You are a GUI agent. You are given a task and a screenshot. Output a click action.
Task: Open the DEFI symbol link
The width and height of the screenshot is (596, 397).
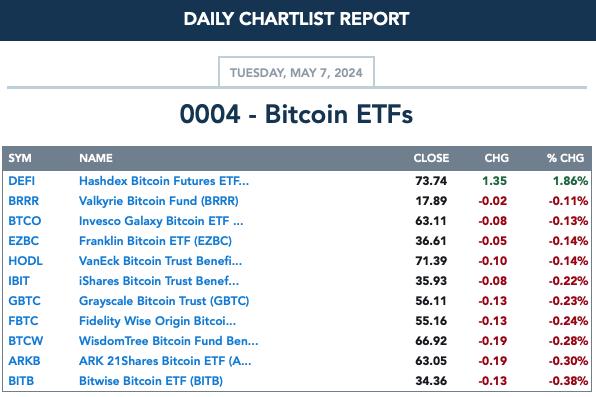click(21, 181)
